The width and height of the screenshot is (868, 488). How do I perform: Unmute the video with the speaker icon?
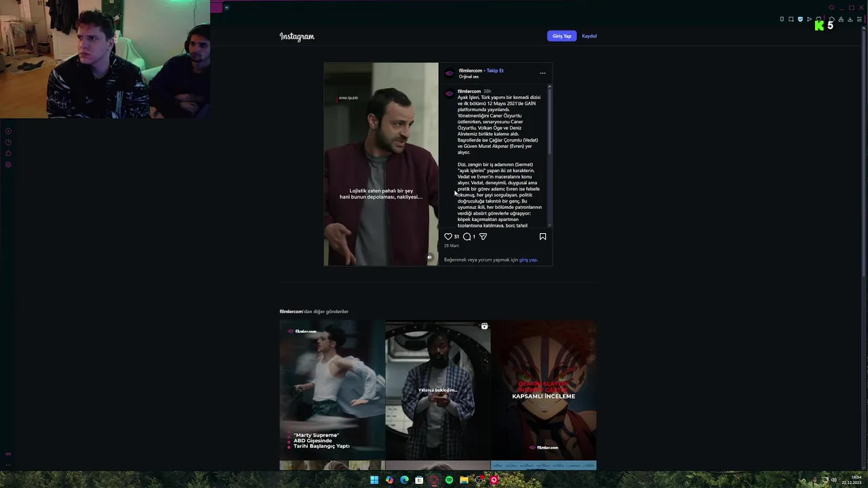(x=429, y=257)
